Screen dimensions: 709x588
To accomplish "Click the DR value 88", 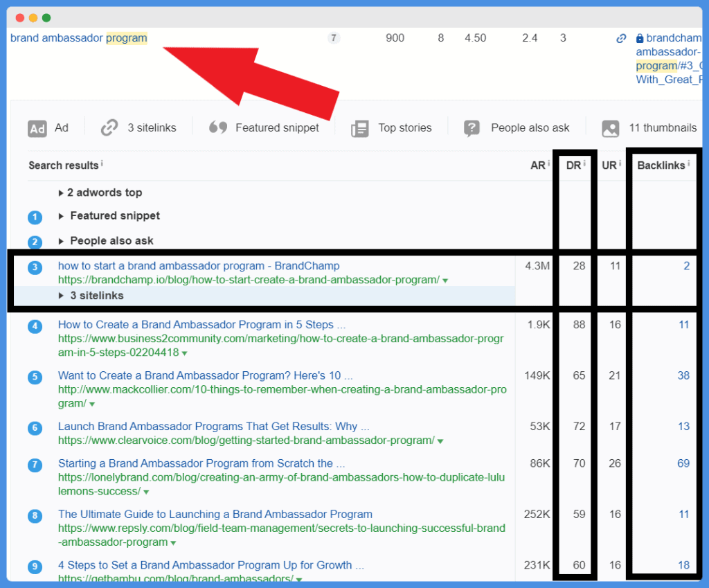I will [579, 325].
